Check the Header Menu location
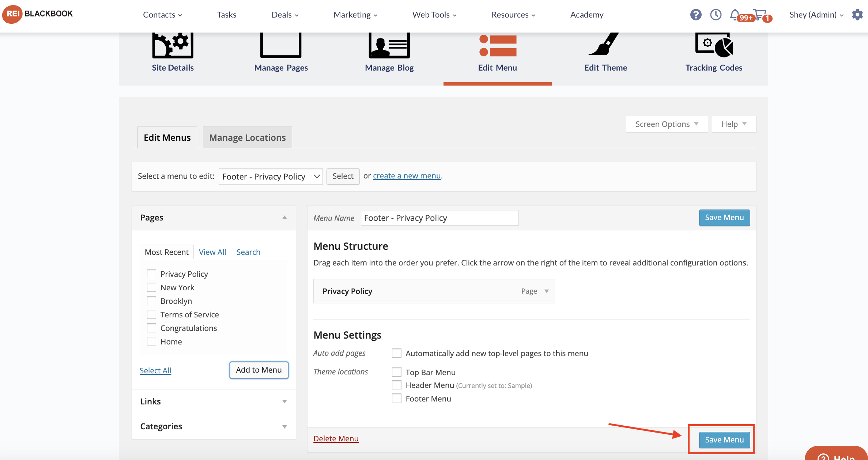 pyautogui.click(x=396, y=385)
